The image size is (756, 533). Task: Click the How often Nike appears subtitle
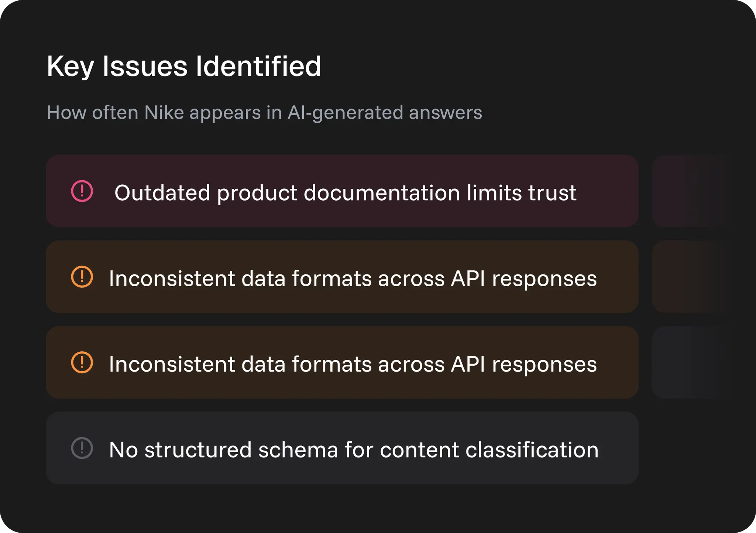(x=264, y=113)
